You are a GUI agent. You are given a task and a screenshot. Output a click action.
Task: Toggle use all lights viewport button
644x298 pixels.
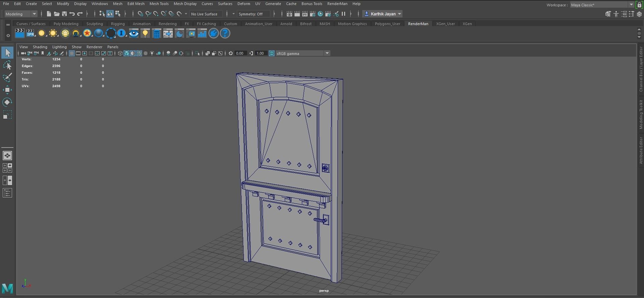[x=152, y=53]
